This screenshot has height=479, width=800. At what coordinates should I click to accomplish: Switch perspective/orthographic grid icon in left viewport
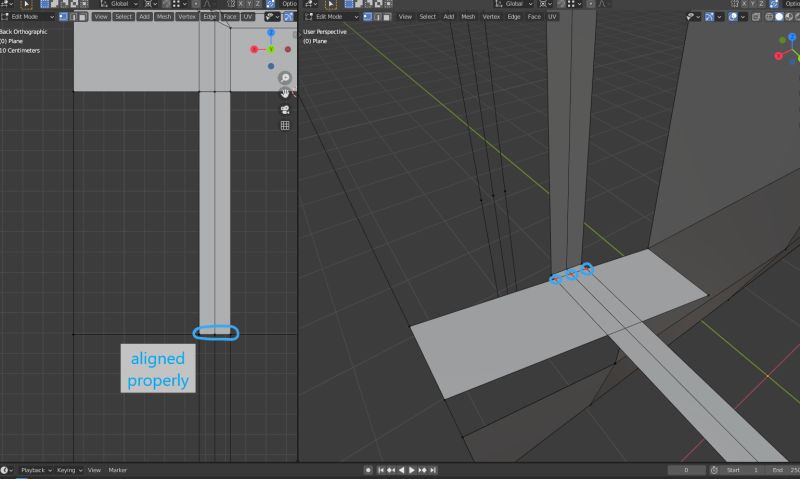click(285, 125)
